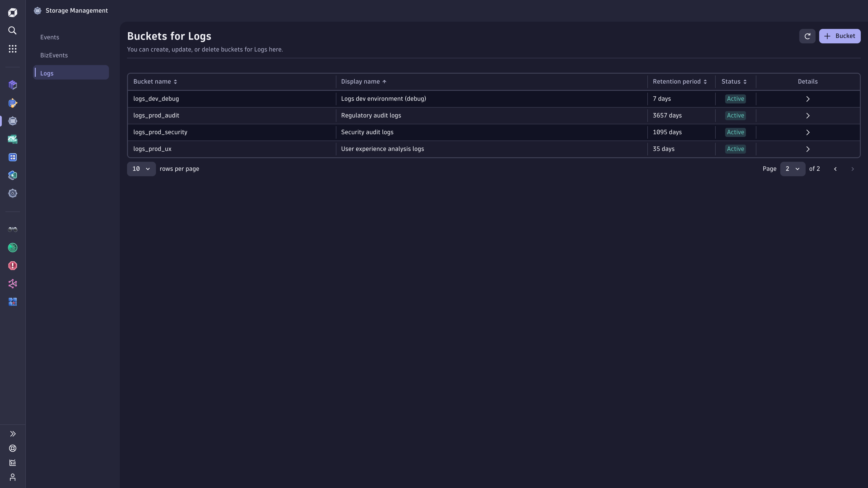The height and width of the screenshot is (488, 868).
Task: Open the Notebooks app icon
Action: (x=12, y=85)
